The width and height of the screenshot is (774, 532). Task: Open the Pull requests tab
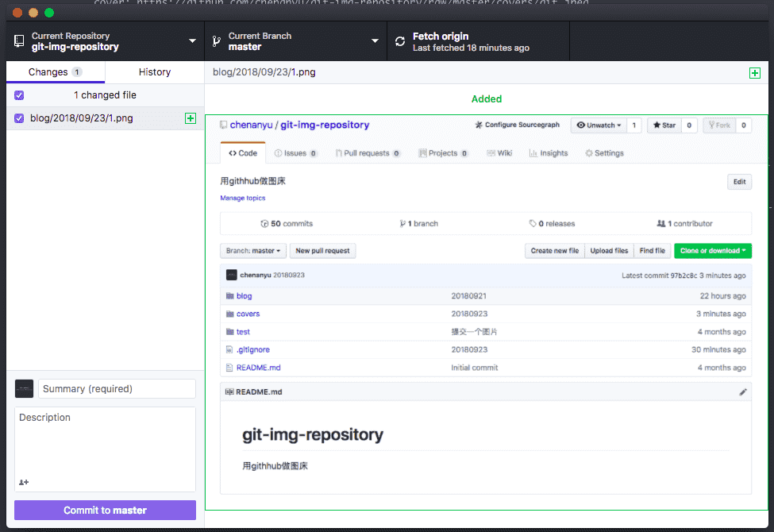pyautogui.click(x=368, y=153)
